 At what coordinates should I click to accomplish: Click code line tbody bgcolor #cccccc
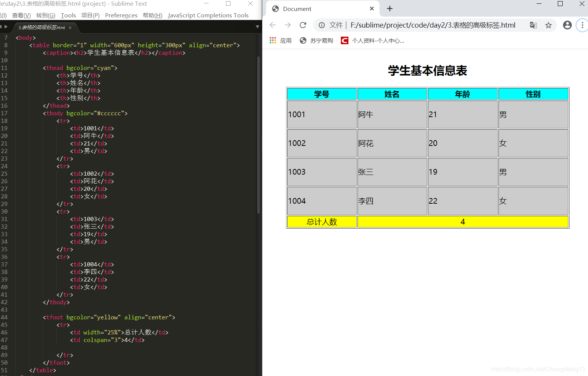(x=85, y=113)
